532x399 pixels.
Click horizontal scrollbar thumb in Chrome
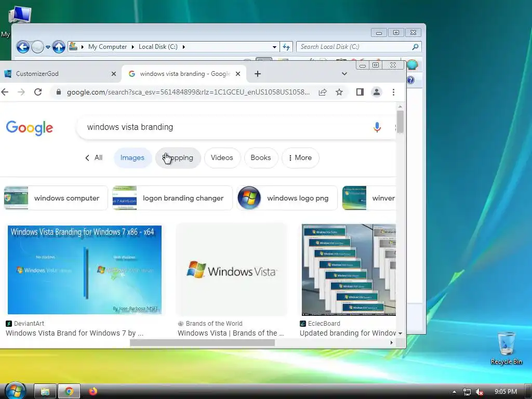202,343
